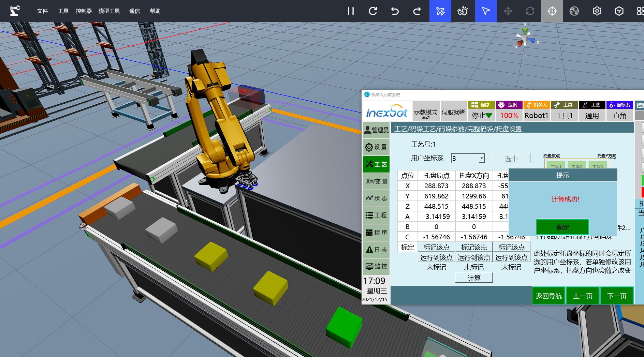This screenshot has height=357, width=644.
Task: Open the 日志 sidebar section
Action: click(x=376, y=250)
